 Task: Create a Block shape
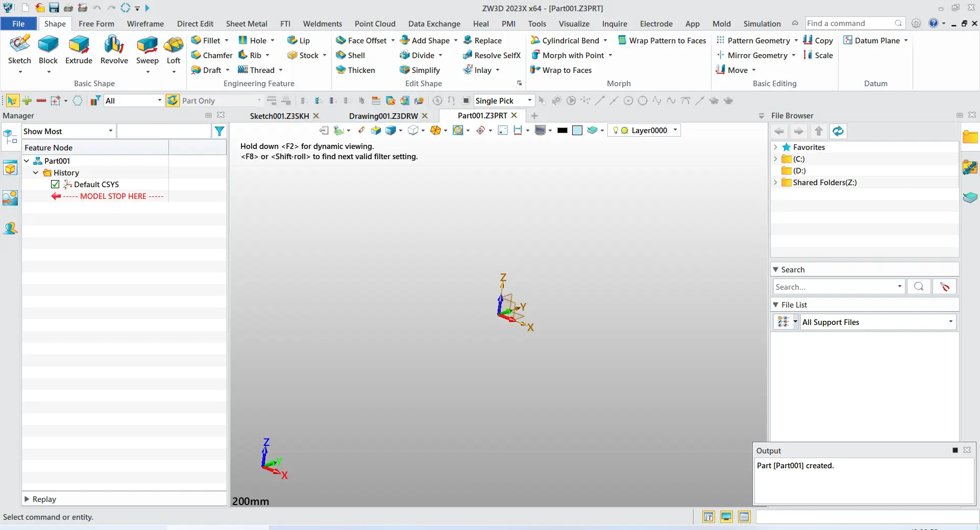pyautogui.click(x=48, y=50)
